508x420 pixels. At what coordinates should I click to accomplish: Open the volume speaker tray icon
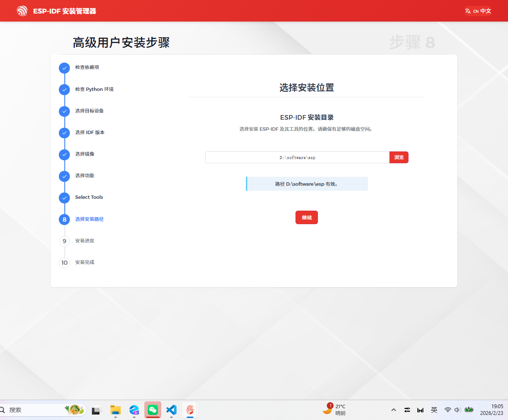[x=457, y=410]
